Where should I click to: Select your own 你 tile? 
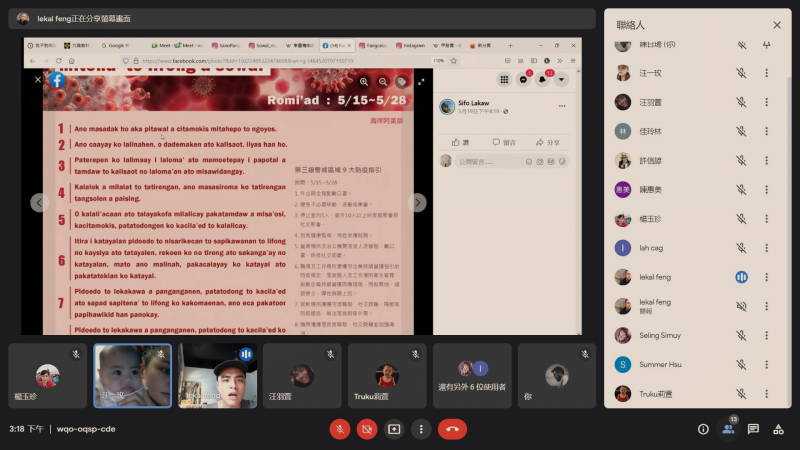(557, 376)
